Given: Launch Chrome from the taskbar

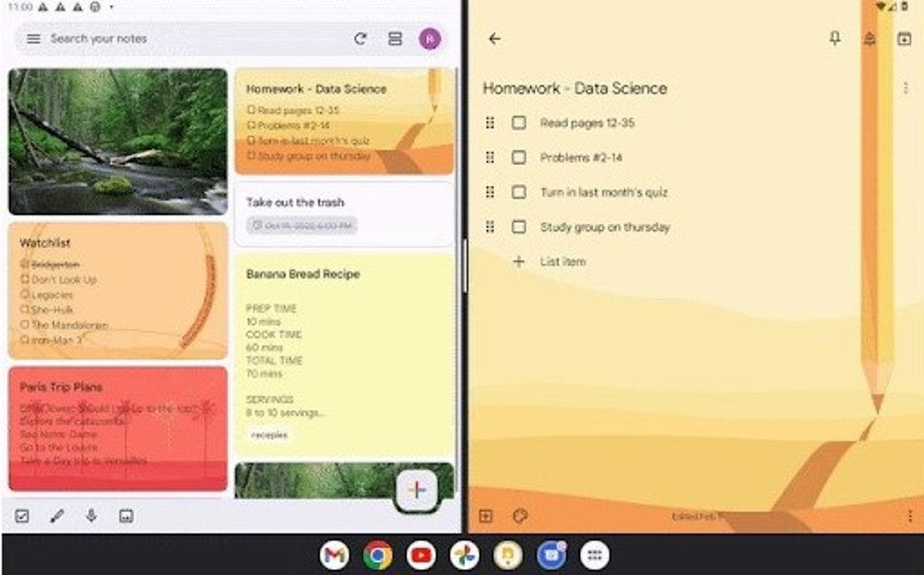Looking at the screenshot, I should click(377, 555).
